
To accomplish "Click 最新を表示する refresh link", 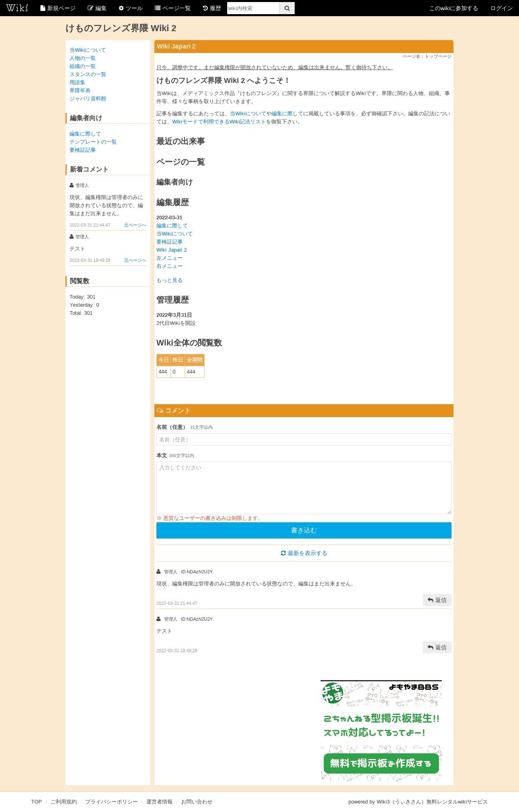I will (x=304, y=553).
